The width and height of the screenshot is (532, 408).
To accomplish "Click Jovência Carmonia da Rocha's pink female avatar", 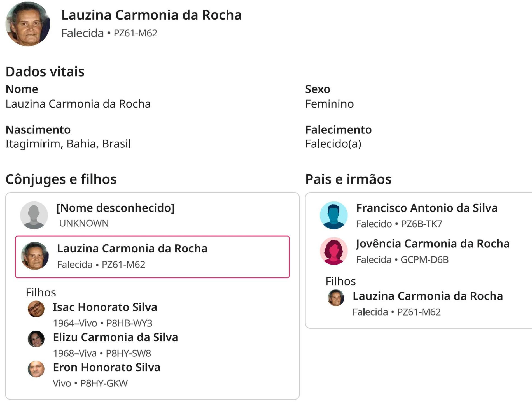I will tap(333, 251).
